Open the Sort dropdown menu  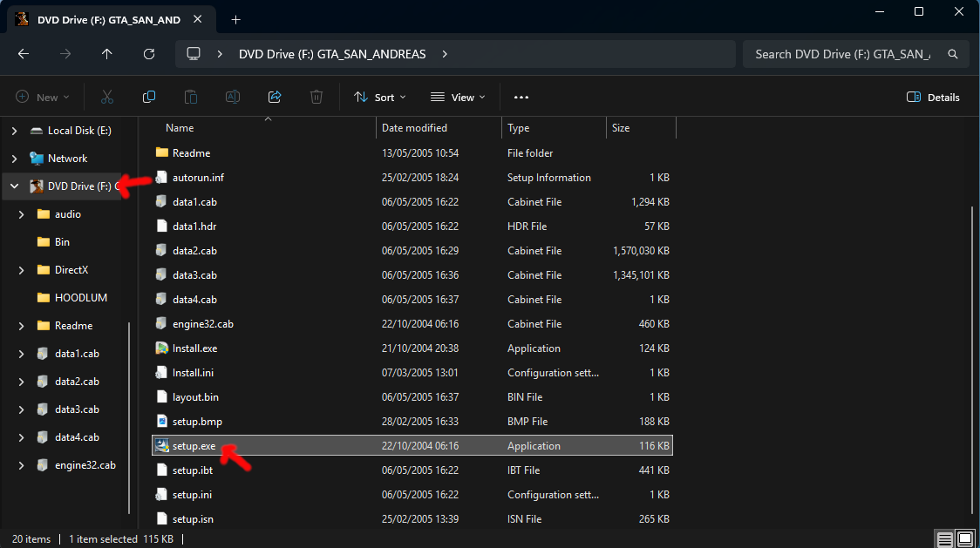pos(380,97)
